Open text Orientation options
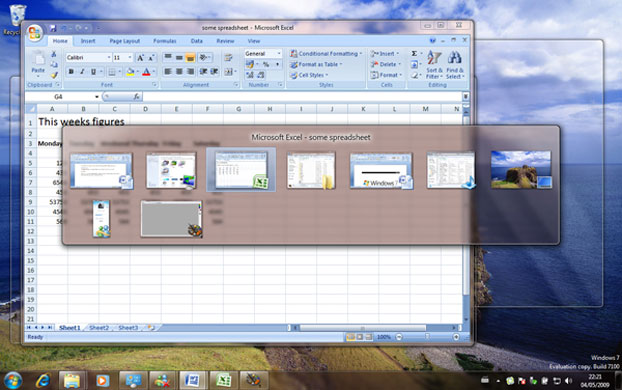Image resolution: width=622 pixels, height=390 pixels. (x=204, y=58)
